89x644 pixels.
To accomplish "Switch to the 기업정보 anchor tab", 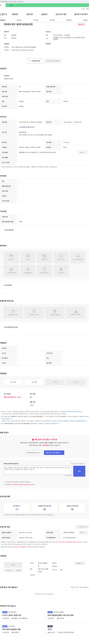I will point(85,20).
